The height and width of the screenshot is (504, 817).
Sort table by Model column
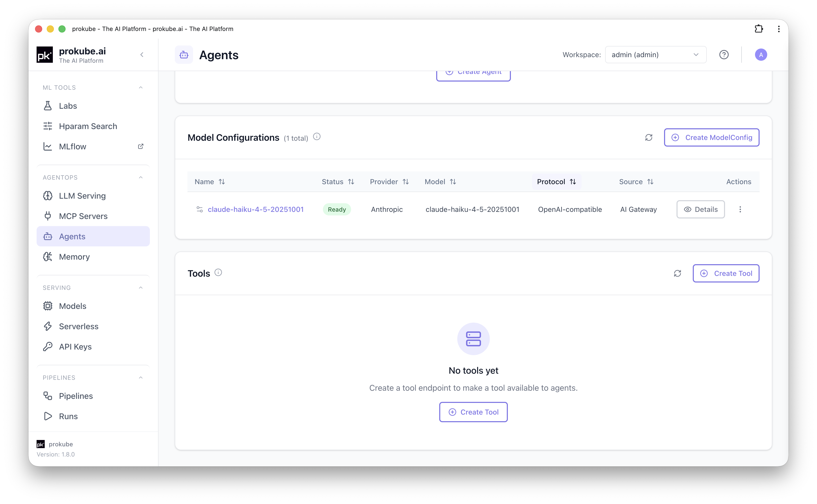tap(440, 182)
